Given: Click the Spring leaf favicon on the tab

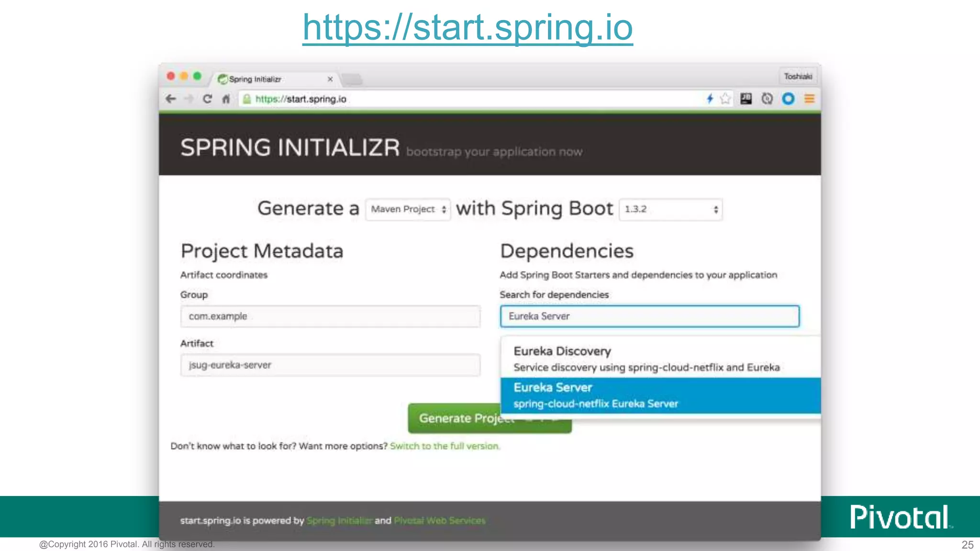Looking at the screenshot, I should point(223,79).
